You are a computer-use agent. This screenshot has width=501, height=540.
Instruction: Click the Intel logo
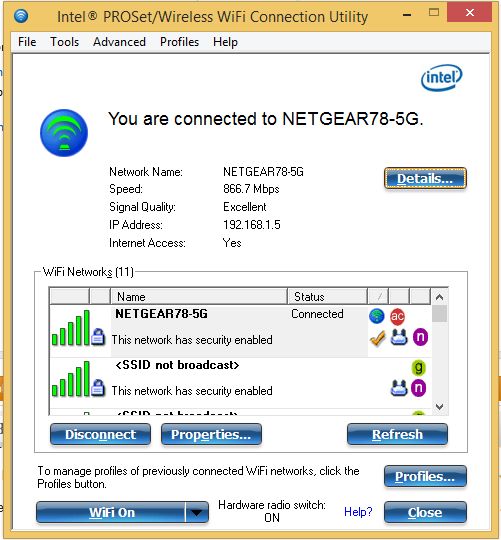(x=441, y=78)
